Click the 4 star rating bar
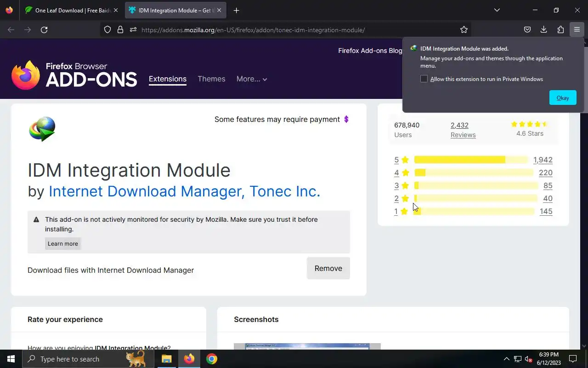 pos(474,172)
